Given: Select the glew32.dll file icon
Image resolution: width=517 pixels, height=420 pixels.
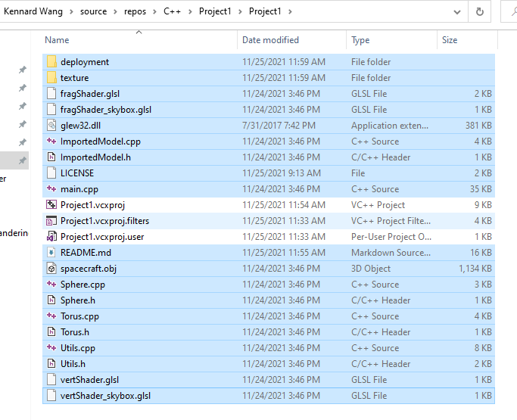Looking at the screenshot, I should coord(51,126).
